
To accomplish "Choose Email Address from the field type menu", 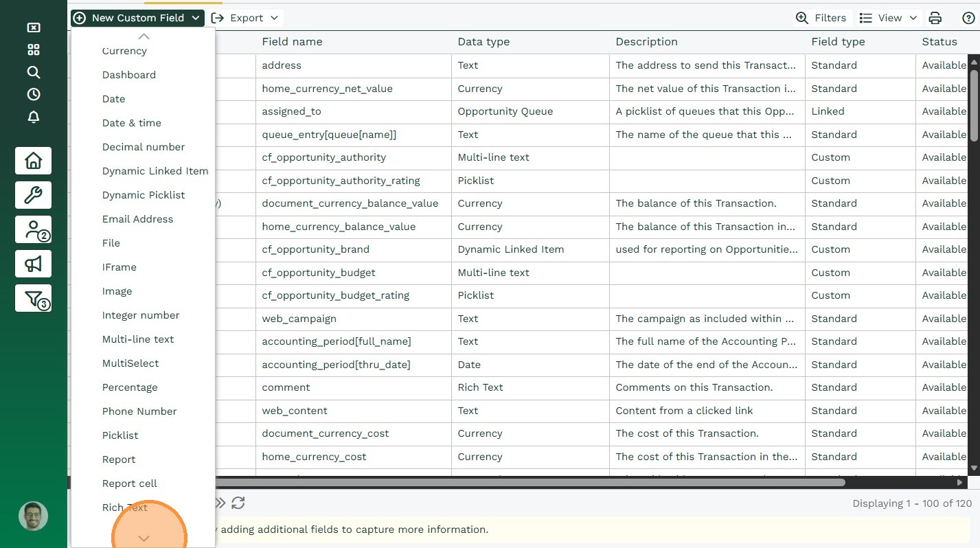I will [x=137, y=219].
